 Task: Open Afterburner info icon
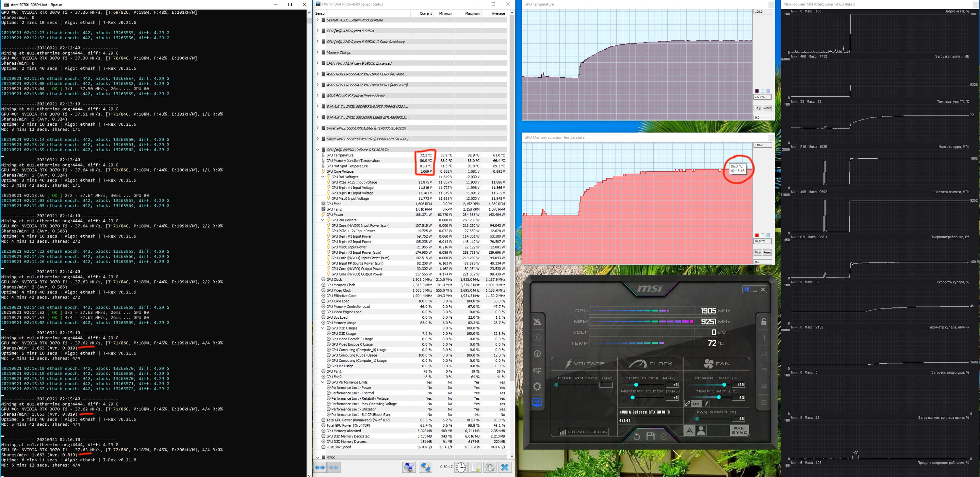(537, 354)
